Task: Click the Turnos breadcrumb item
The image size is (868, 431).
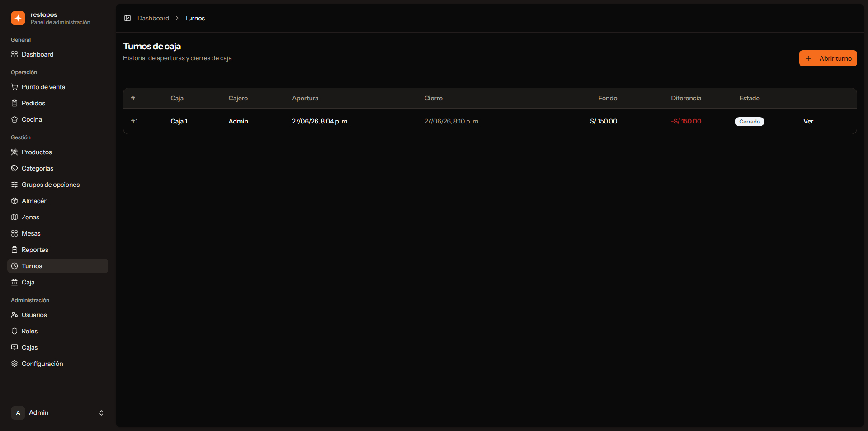Action: (195, 18)
